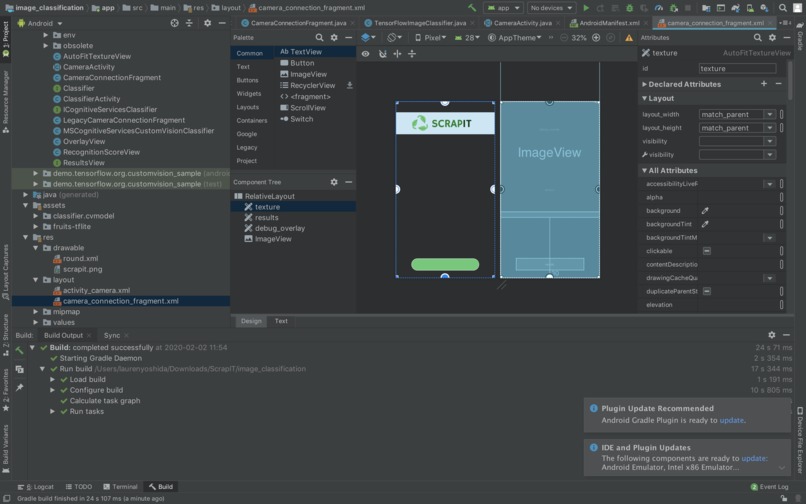Click the id input field containing texture
This screenshot has width=806, height=504.
click(x=737, y=68)
